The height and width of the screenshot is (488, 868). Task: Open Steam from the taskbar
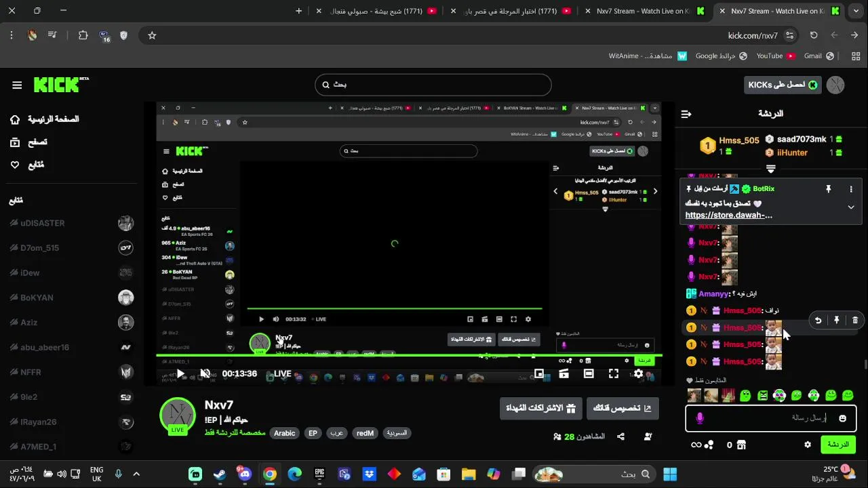click(220, 474)
